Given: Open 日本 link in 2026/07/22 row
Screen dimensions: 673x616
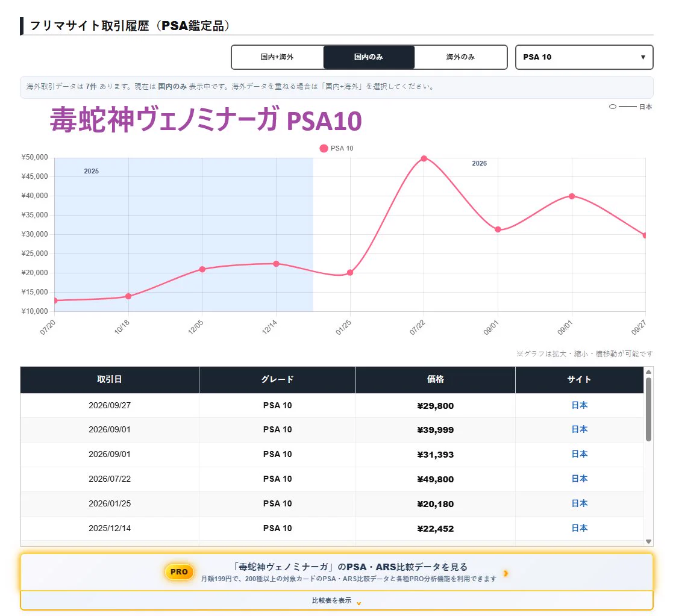Looking at the screenshot, I should tap(579, 479).
